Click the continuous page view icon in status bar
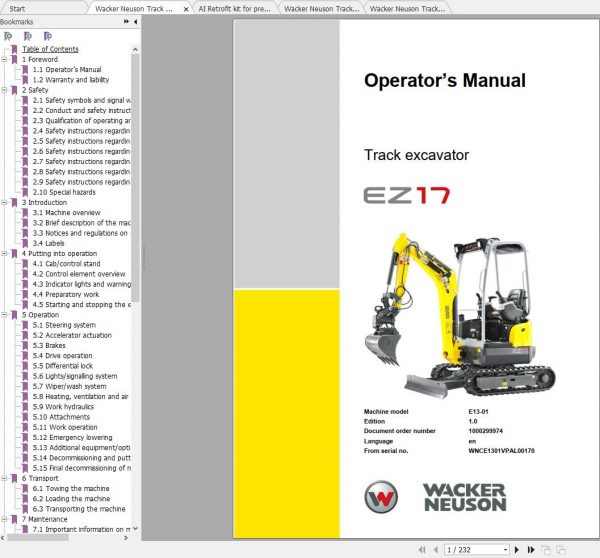The width and height of the screenshot is (600, 558). point(561,550)
